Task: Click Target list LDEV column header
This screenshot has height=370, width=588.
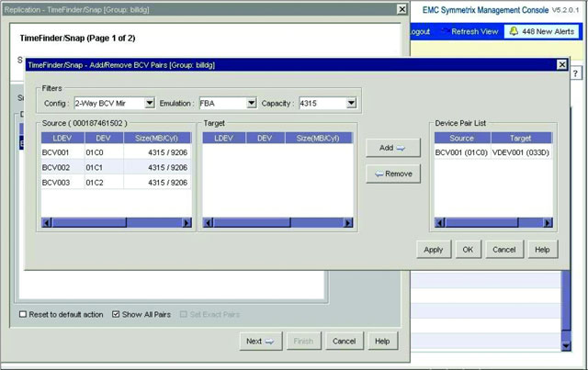Action: tap(224, 139)
